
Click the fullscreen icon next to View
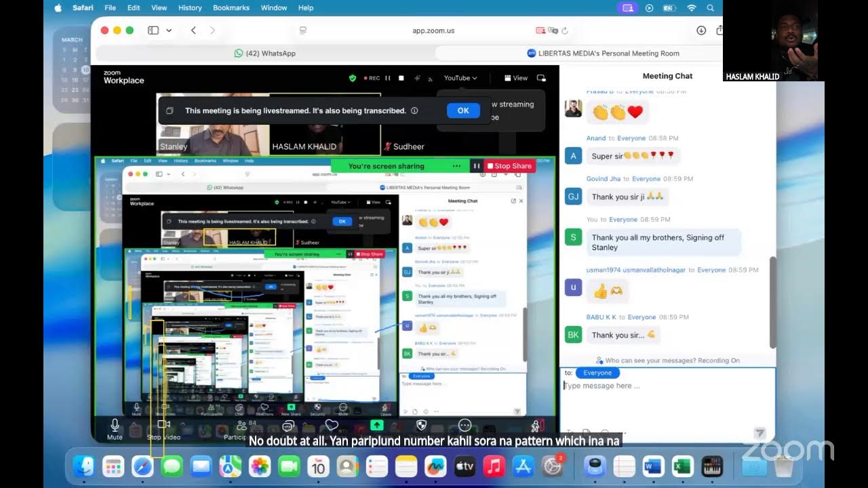[x=541, y=78]
